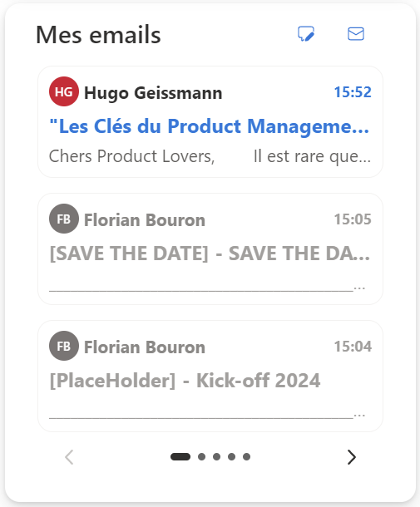
Task: Open the mailbox envelope icon
Action: [356, 33]
